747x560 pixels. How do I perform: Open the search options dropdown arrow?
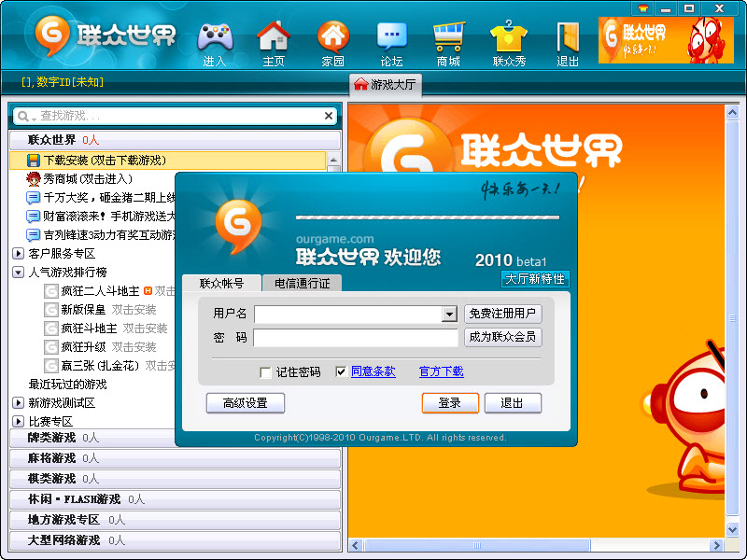[x=34, y=119]
